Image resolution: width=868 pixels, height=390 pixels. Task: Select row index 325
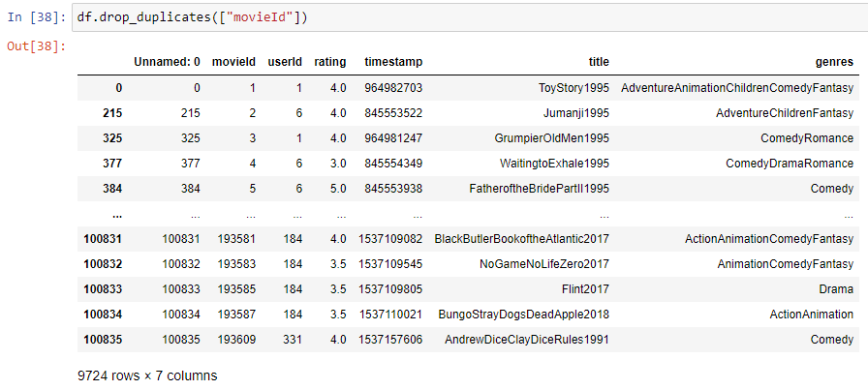(x=112, y=138)
